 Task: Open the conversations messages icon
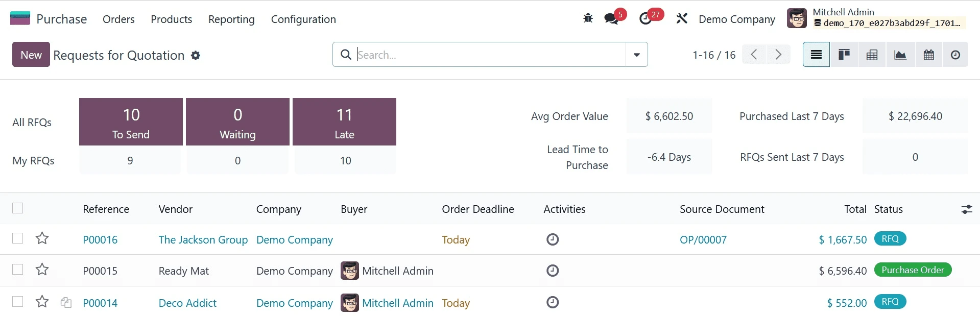pyautogui.click(x=611, y=19)
